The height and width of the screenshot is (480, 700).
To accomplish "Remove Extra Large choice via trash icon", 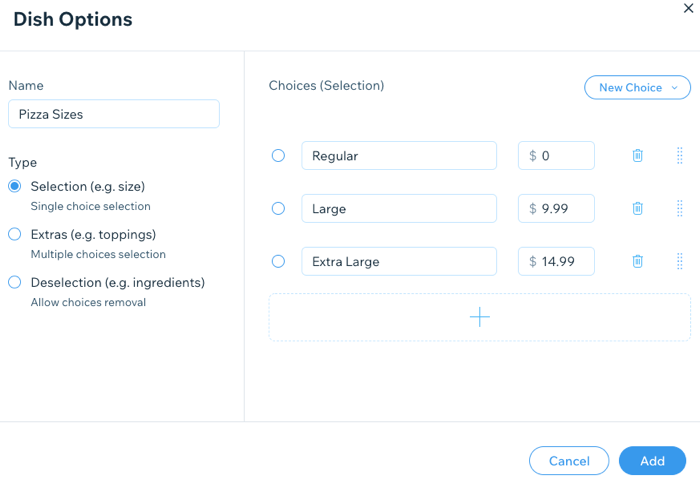I will pyautogui.click(x=637, y=261).
